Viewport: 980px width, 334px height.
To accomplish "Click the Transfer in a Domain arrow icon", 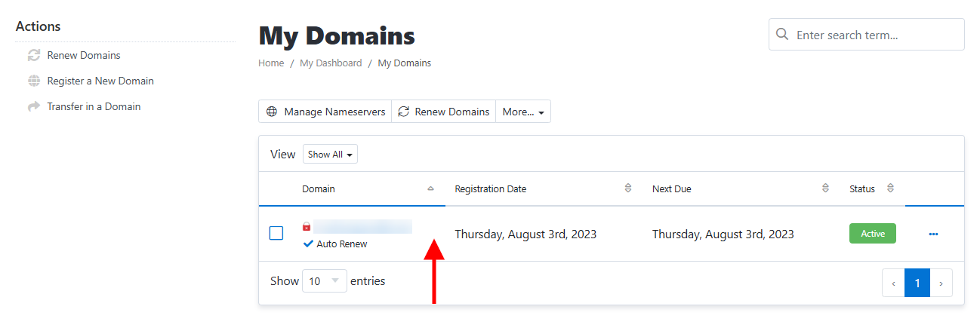I will 33,106.
